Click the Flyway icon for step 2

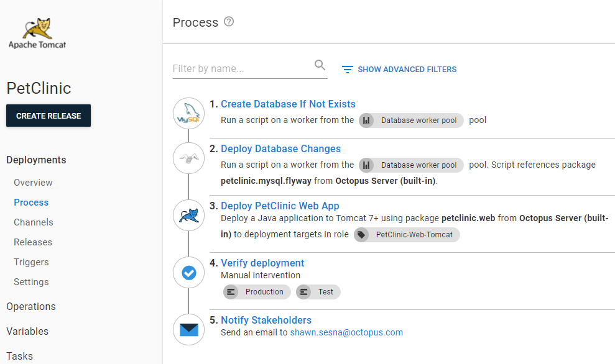point(188,158)
